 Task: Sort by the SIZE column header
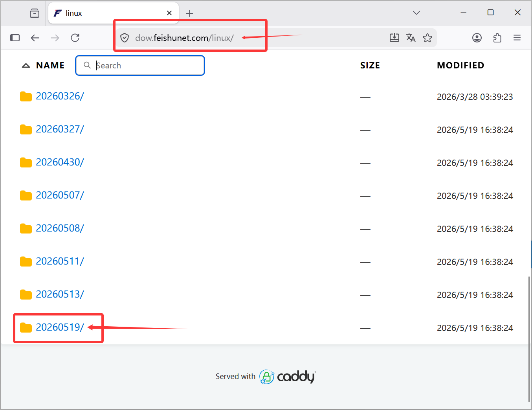pos(370,66)
